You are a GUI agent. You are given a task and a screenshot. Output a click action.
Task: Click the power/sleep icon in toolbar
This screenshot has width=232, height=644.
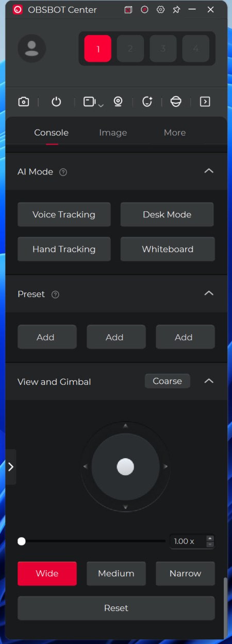click(56, 102)
